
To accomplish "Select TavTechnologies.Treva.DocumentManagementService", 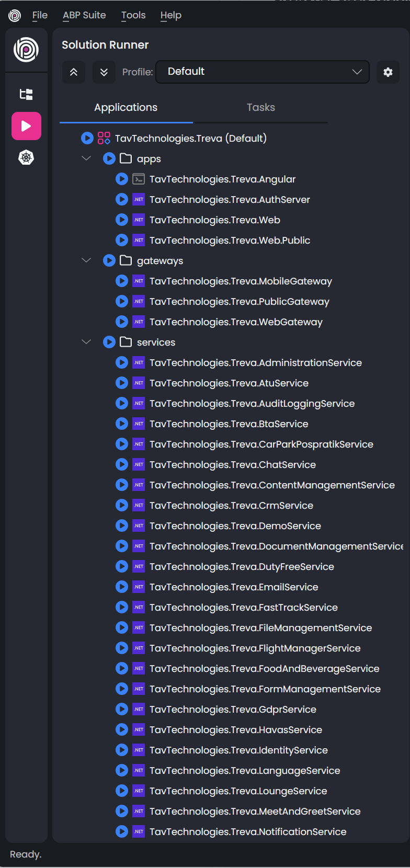I will 276,546.
